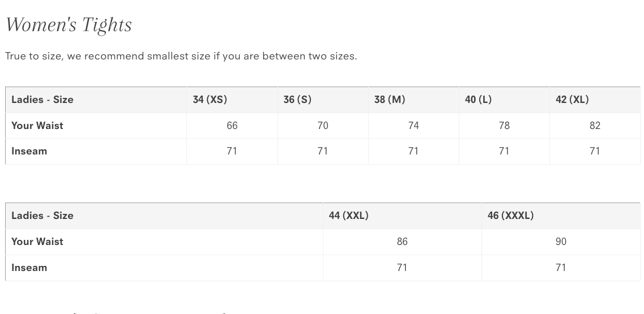
Task: Click the 44 (XXL) size header
Action: point(348,216)
